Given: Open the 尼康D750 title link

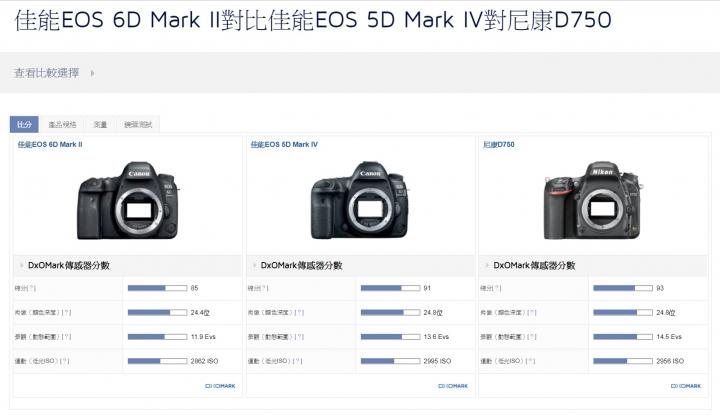Looking at the screenshot, I should (x=499, y=145).
